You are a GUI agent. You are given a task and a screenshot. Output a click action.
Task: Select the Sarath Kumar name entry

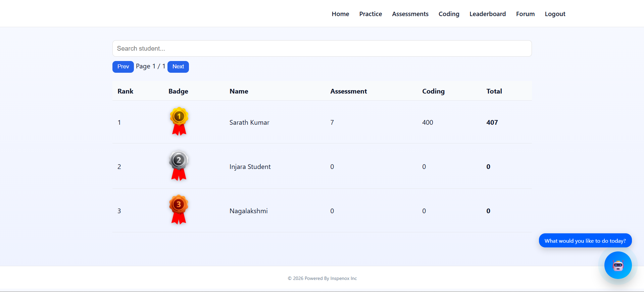coord(249,123)
